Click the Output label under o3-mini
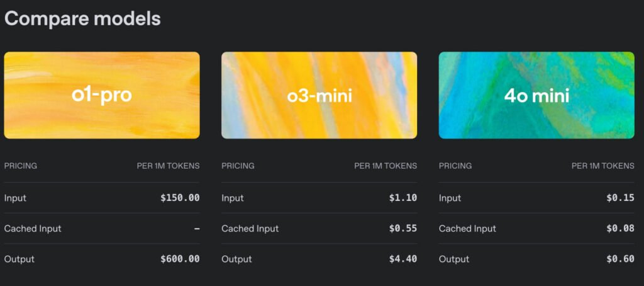 (236, 259)
